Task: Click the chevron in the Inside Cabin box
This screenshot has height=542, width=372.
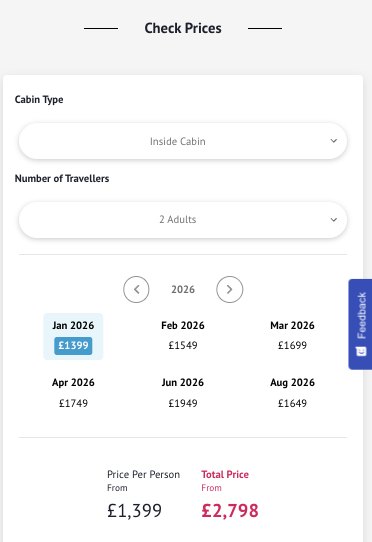Action: tap(334, 141)
